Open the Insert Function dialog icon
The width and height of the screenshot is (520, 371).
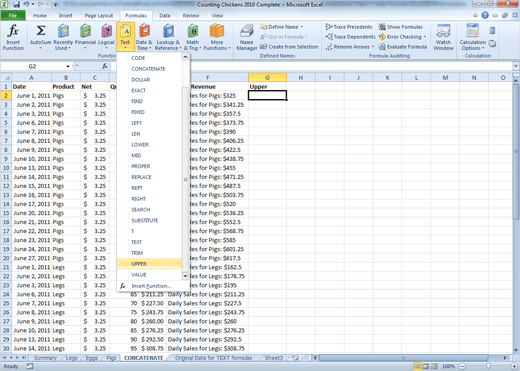(x=13, y=37)
